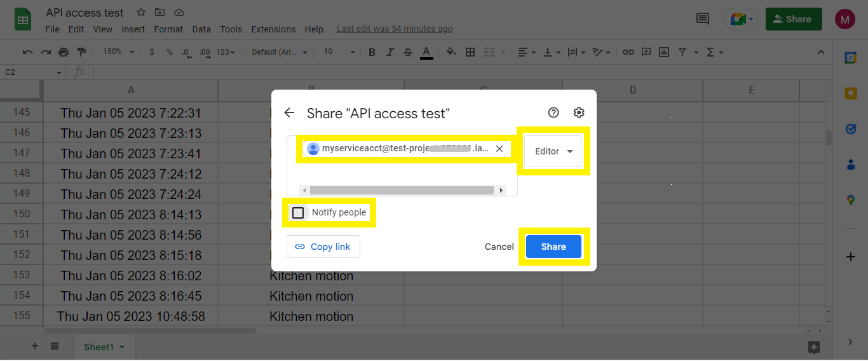This screenshot has height=361, width=868.
Task: Open horizontal align dropdown
Action: [527, 52]
